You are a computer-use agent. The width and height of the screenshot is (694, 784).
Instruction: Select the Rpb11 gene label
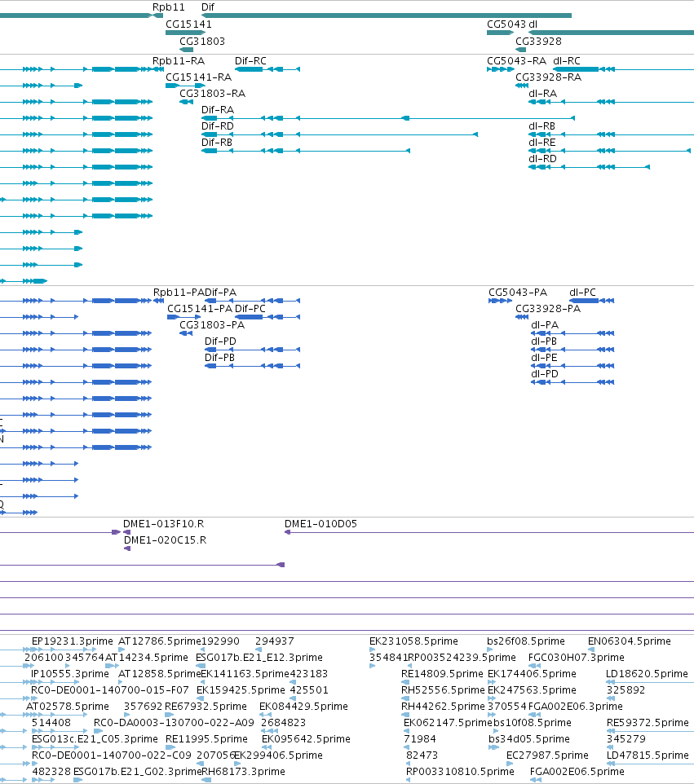pos(169,7)
